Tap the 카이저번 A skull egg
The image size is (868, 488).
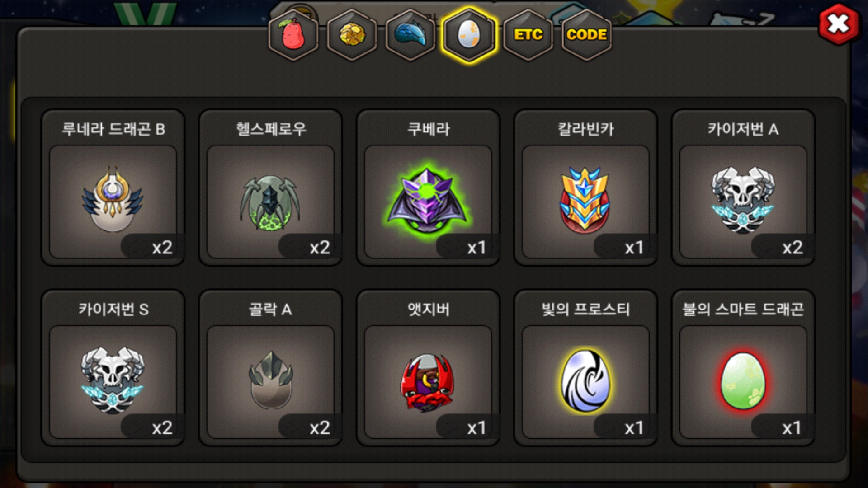pos(743,200)
